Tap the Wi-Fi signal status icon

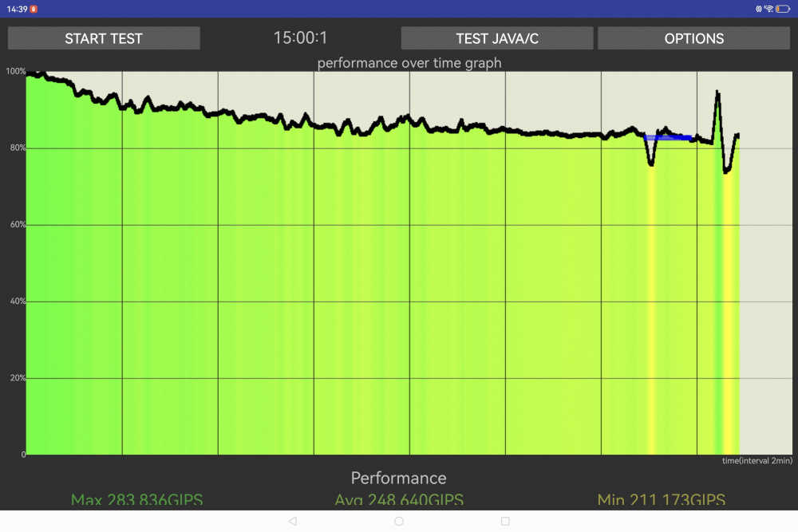click(768, 9)
